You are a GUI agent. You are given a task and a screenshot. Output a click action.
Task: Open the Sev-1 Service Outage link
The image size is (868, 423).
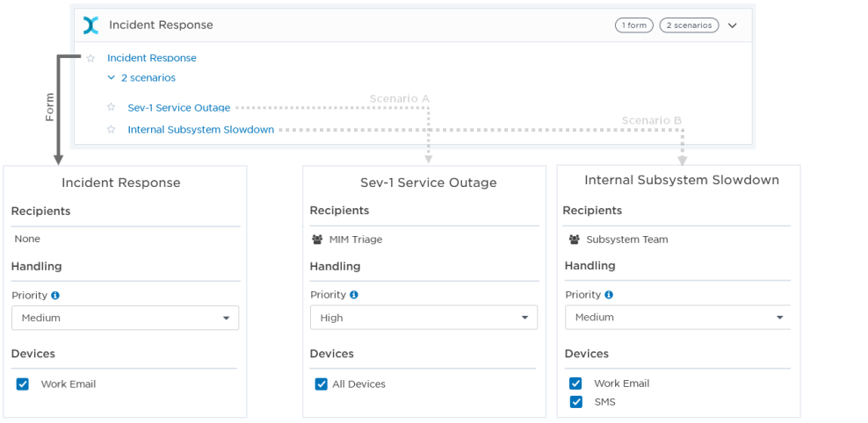point(178,108)
